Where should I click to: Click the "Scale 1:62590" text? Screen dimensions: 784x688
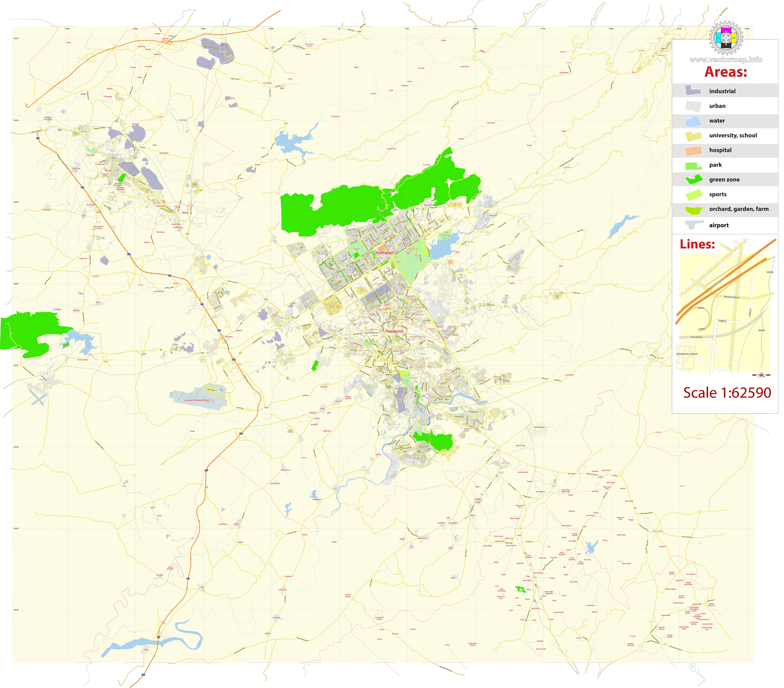[x=727, y=393]
